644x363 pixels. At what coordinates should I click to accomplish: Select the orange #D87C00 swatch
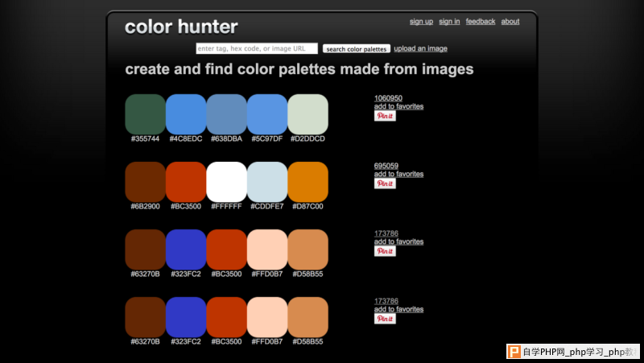[x=308, y=182]
